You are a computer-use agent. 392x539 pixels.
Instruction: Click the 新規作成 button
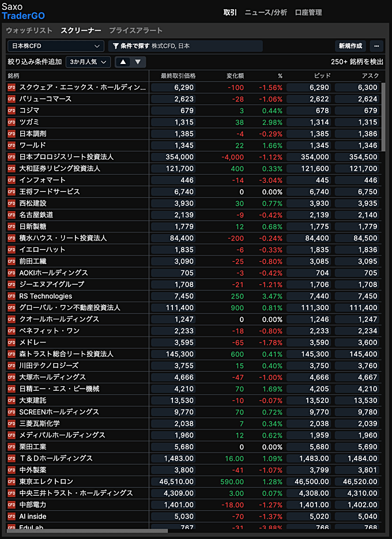(350, 46)
